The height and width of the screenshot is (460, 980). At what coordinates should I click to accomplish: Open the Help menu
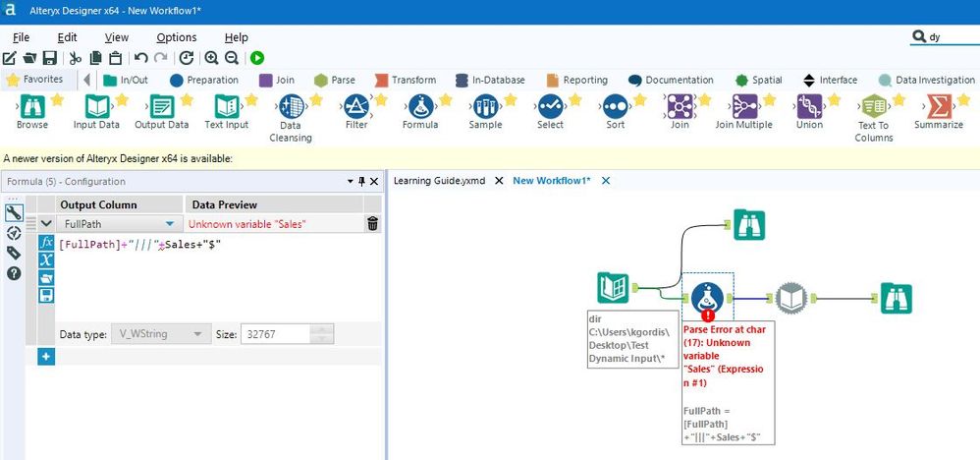click(x=237, y=37)
